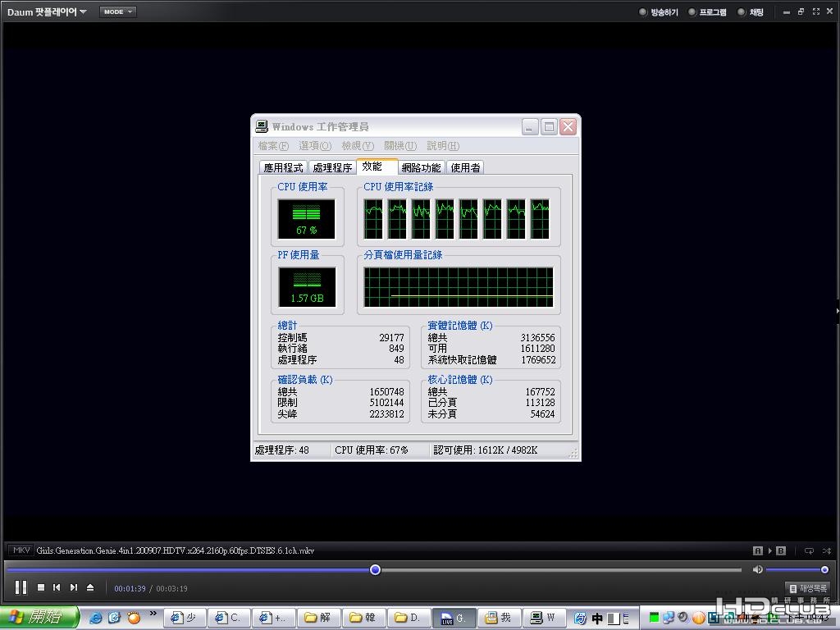The image size is (840, 630).
Task: Click the green CPU meter tray icon
Action: [x=654, y=618]
